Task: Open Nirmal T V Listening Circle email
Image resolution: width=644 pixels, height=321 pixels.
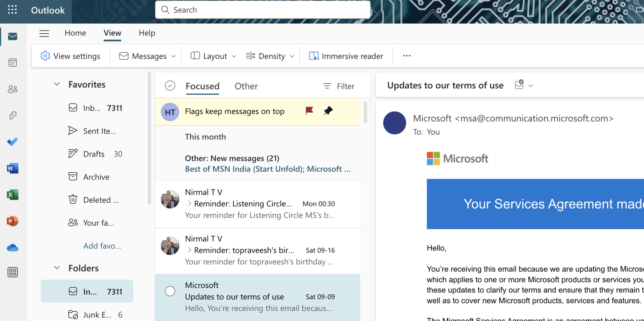Action: pos(258,204)
